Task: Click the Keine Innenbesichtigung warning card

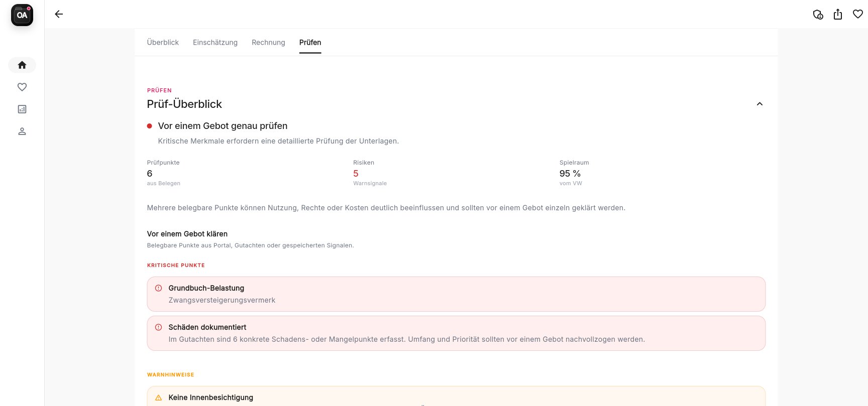Action: pos(456,397)
